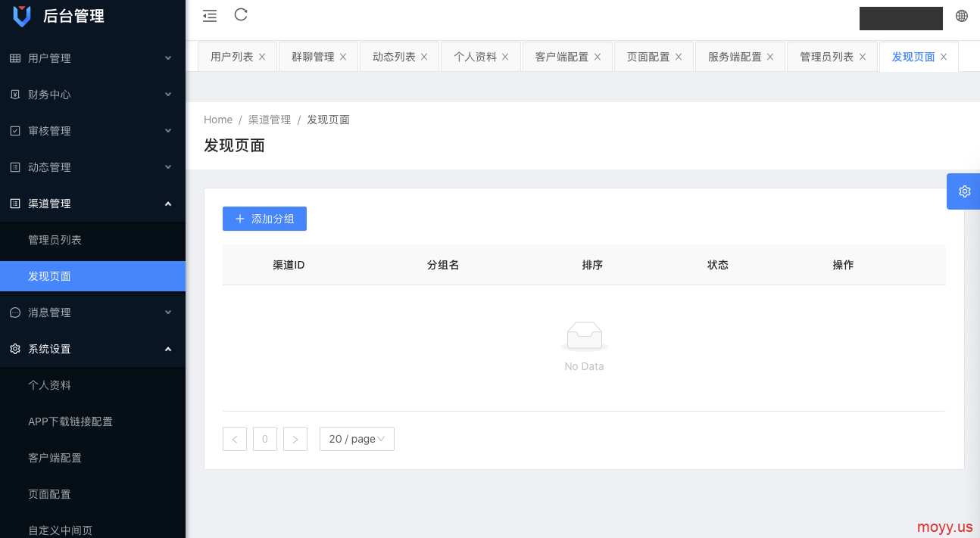
Task: Expand the 财务中心 menu chevron
Action: pos(168,95)
